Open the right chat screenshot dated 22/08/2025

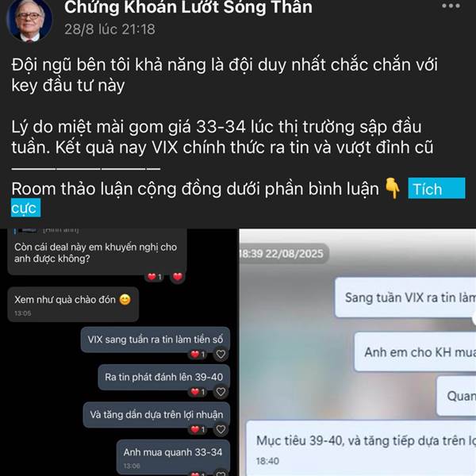(x=358, y=352)
